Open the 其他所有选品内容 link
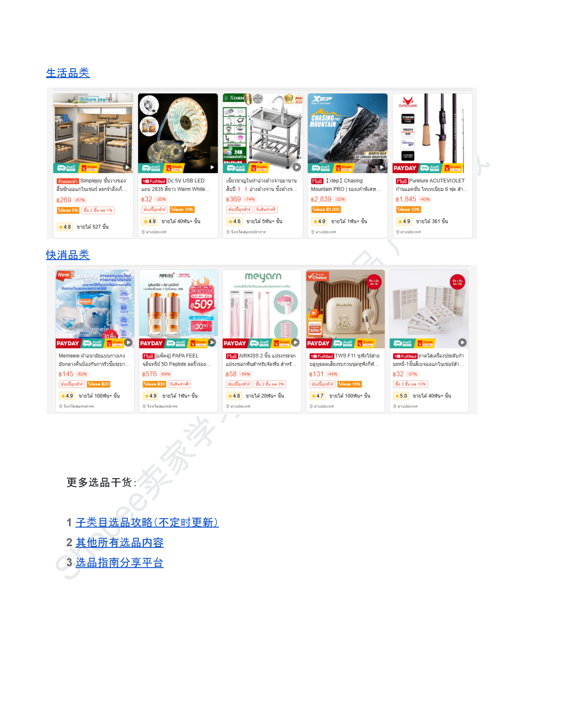 coord(119,543)
